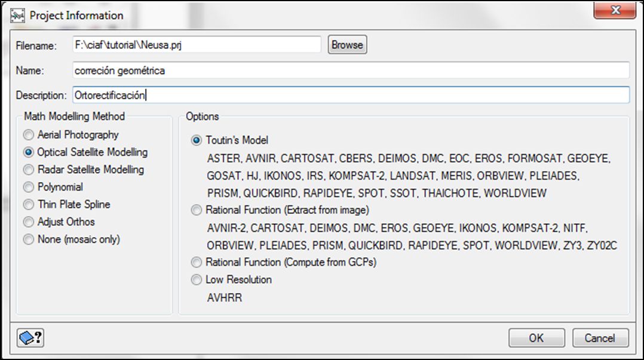Browse for a project file
The width and height of the screenshot is (644, 360).
click(347, 45)
